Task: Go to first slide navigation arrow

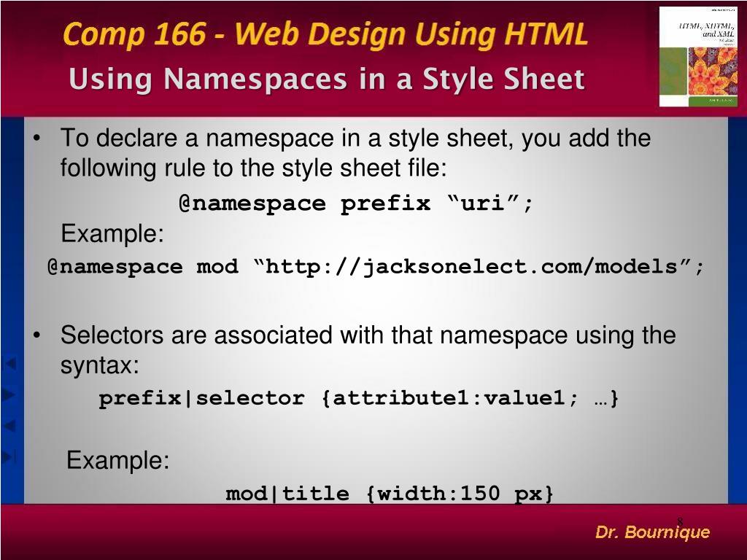Action: 9,364
